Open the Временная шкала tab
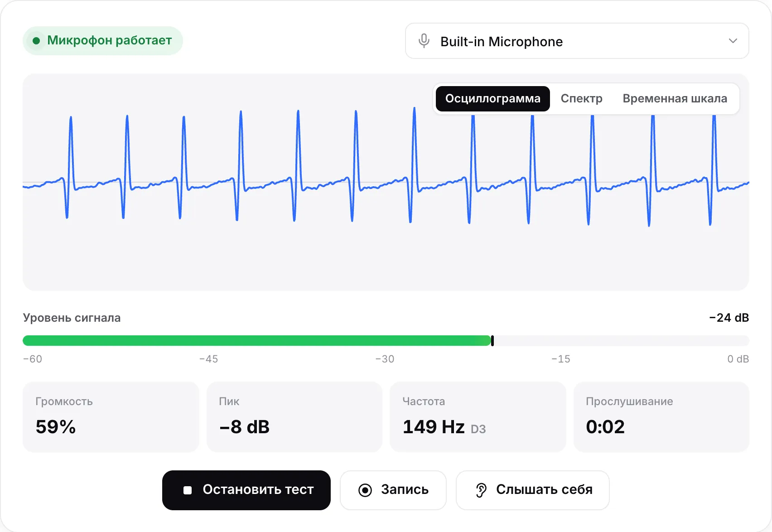Image resolution: width=772 pixels, height=532 pixels. click(x=675, y=98)
